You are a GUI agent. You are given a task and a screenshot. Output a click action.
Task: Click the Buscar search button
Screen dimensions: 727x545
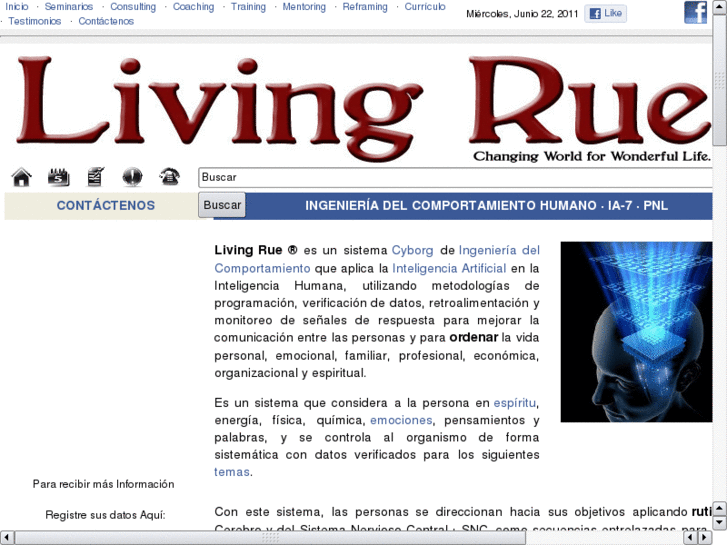tap(222, 205)
